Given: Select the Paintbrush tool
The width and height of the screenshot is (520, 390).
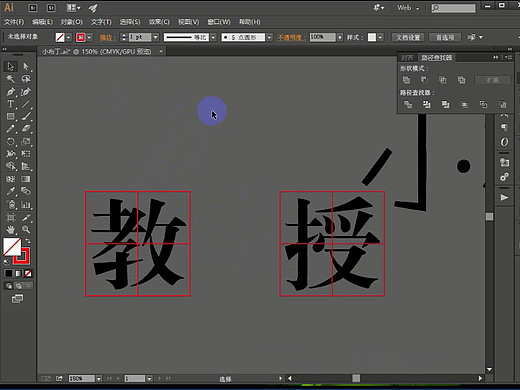Looking at the screenshot, I should (x=26, y=116).
